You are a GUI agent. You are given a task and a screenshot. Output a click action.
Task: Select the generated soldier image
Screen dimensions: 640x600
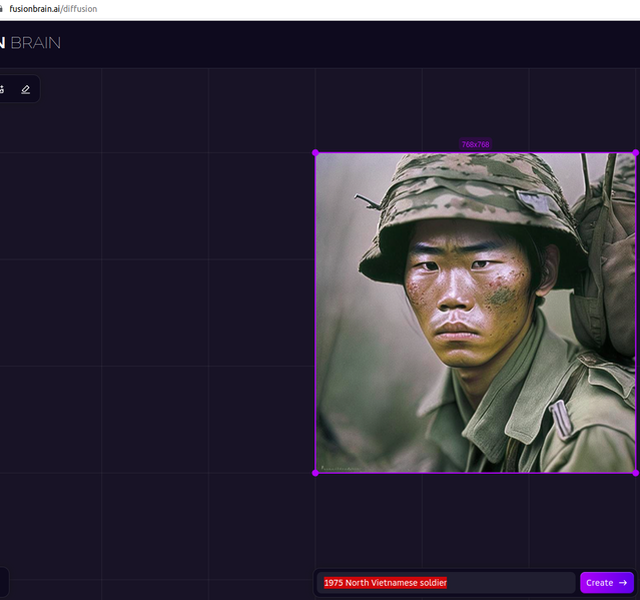(475, 313)
